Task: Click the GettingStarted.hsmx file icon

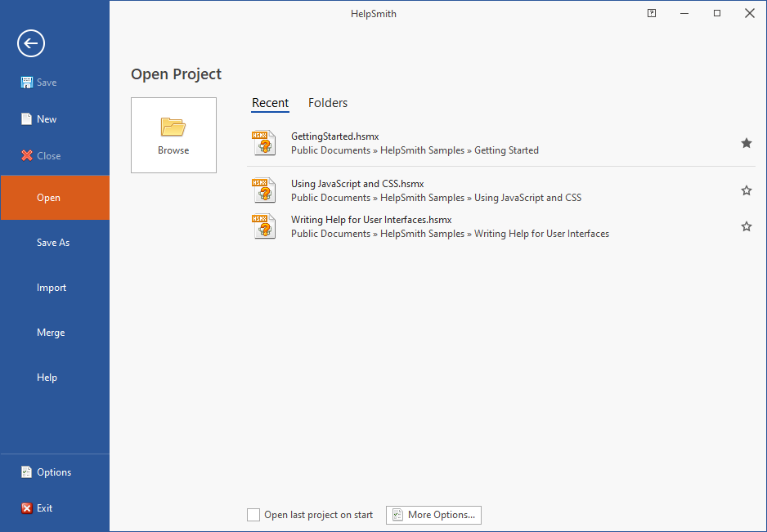Action: pyautogui.click(x=264, y=143)
